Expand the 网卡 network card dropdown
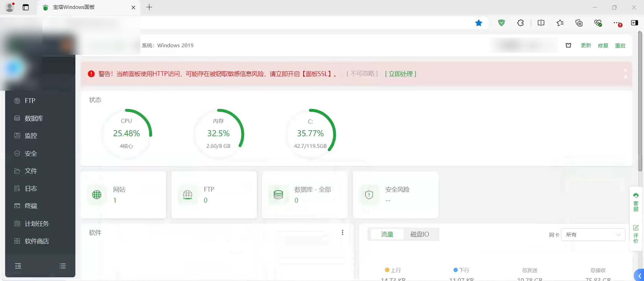The image size is (644, 281). point(593,235)
